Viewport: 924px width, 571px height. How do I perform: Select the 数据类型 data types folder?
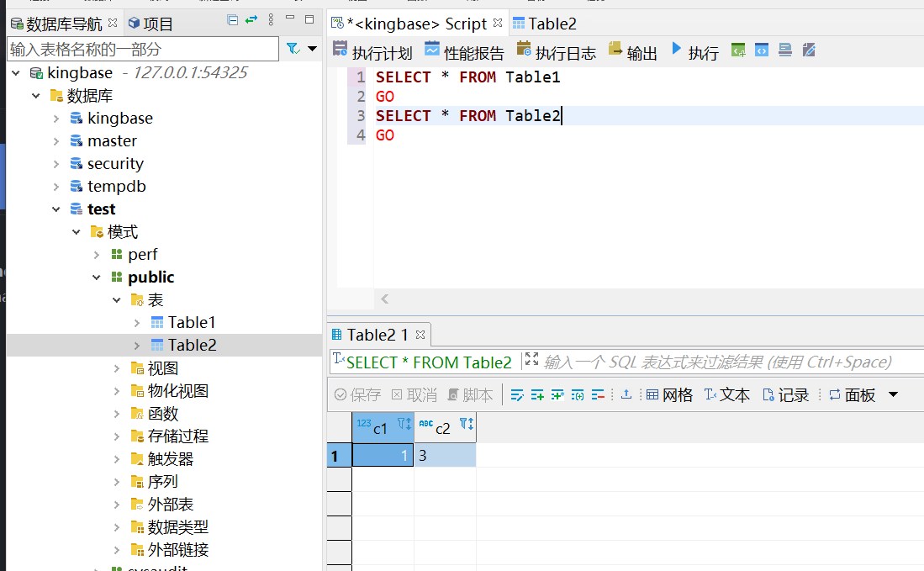(x=178, y=526)
